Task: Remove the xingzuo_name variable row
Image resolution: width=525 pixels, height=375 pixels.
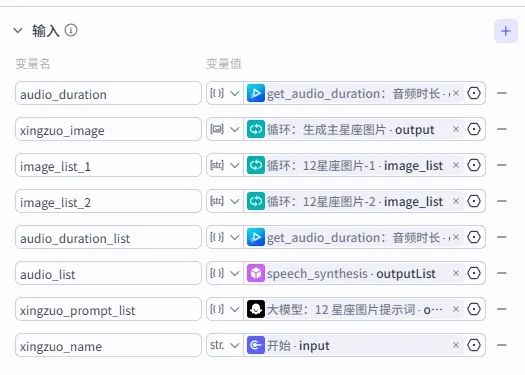Action: point(502,345)
